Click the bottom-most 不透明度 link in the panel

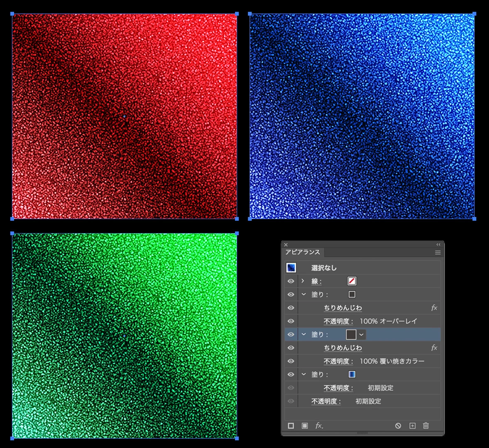(326, 401)
